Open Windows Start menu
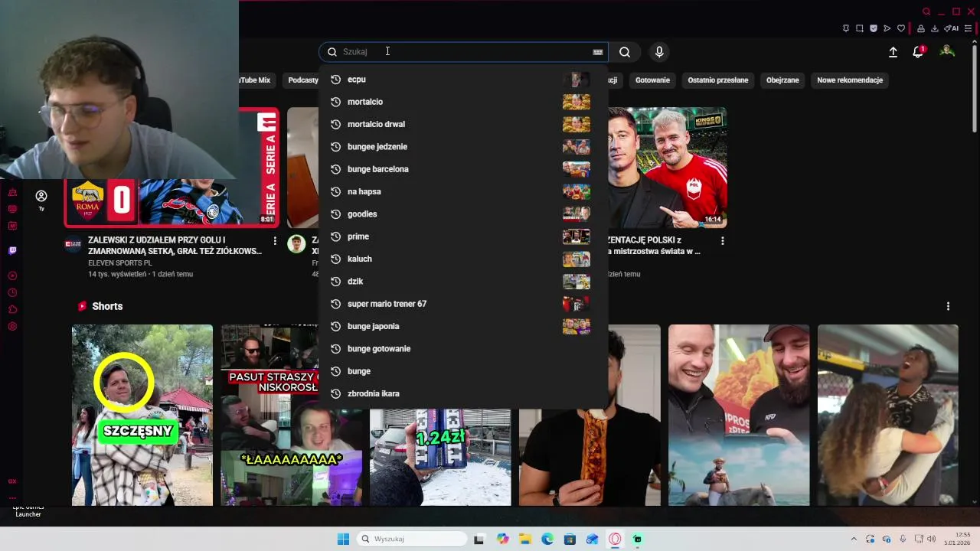Viewport: 980px width, 551px height. tap(343, 539)
